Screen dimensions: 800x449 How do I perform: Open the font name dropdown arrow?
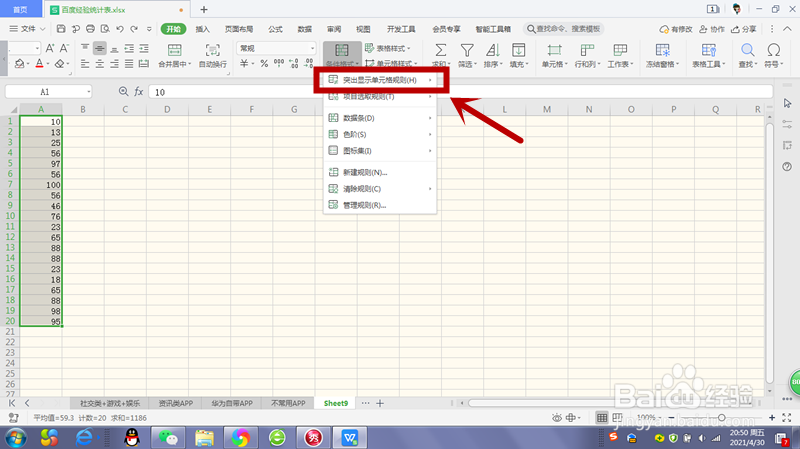click(x=37, y=48)
